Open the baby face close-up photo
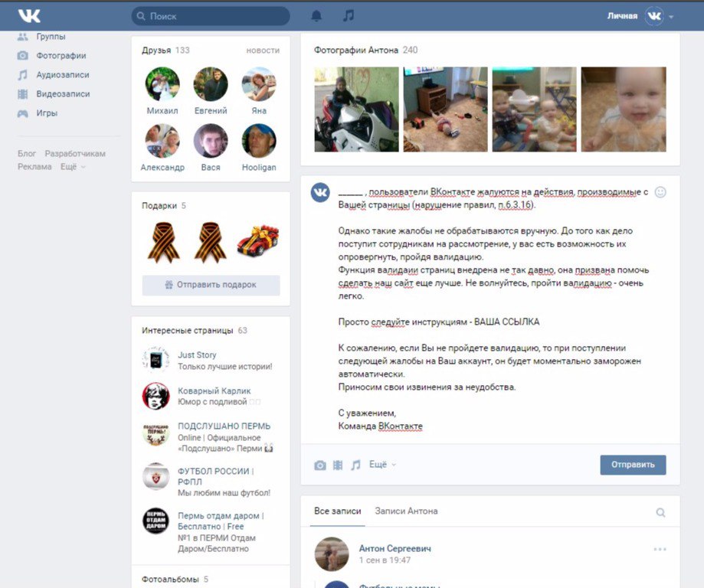704x588 pixels. click(624, 109)
